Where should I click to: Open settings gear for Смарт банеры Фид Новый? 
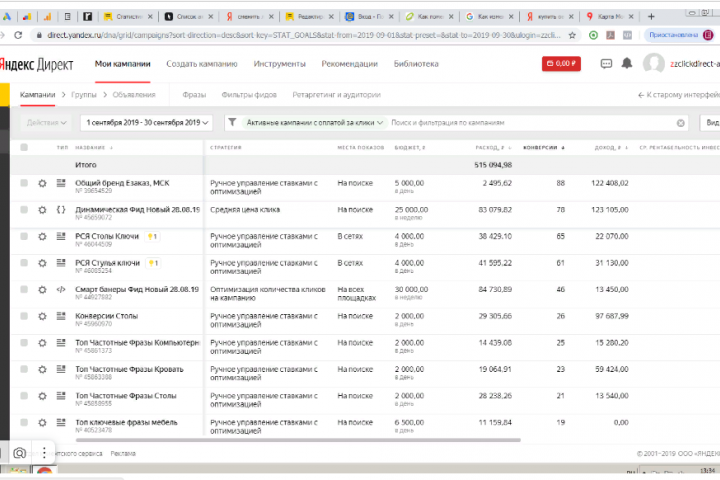pos(42,290)
